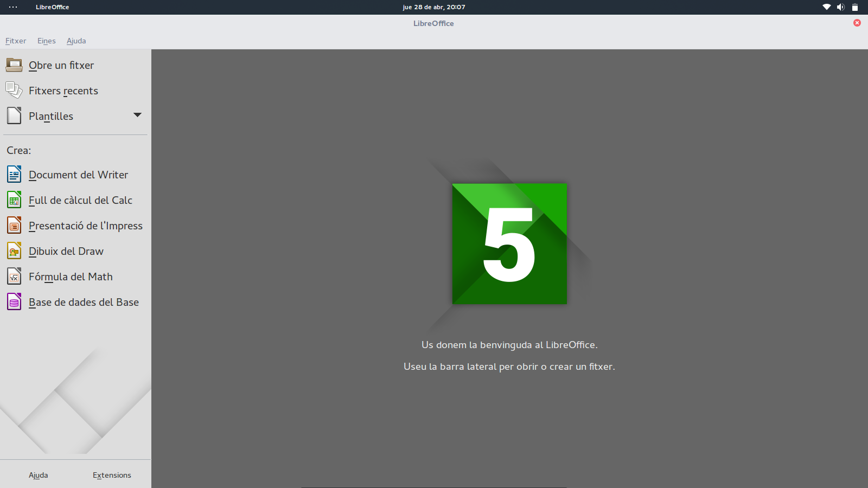The height and width of the screenshot is (488, 868).
Task: Show Fitxers recents label
Action: pyautogui.click(x=63, y=91)
